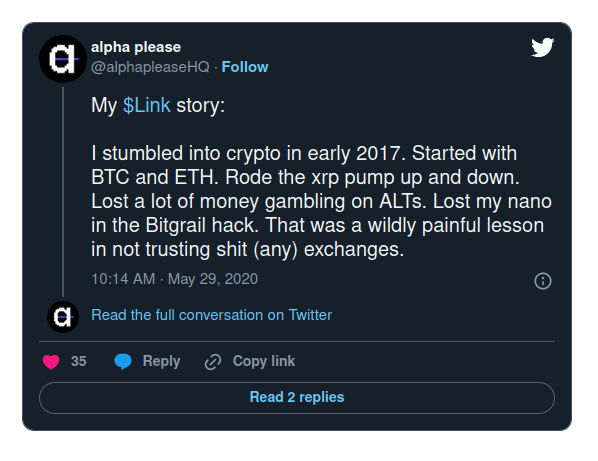The height and width of the screenshot is (461, 598).
Task: Click the Read 2 replies button
Action: (297, 398)
